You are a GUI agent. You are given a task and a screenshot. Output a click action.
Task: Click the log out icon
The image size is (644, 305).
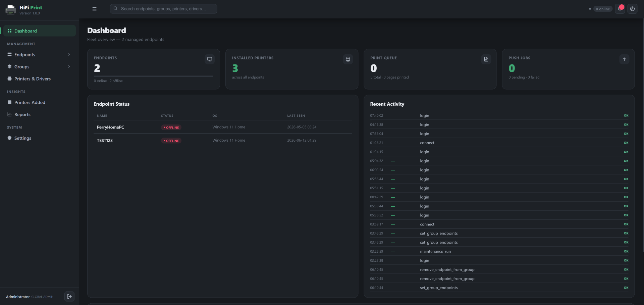point(69,296)
